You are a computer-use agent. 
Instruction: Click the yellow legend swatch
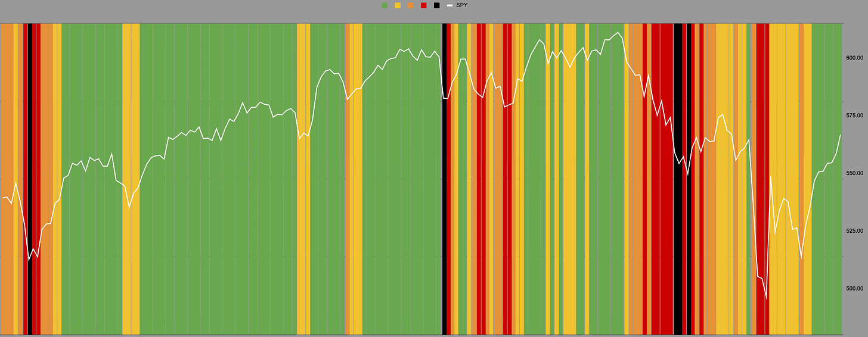click(x=398, y=5)
